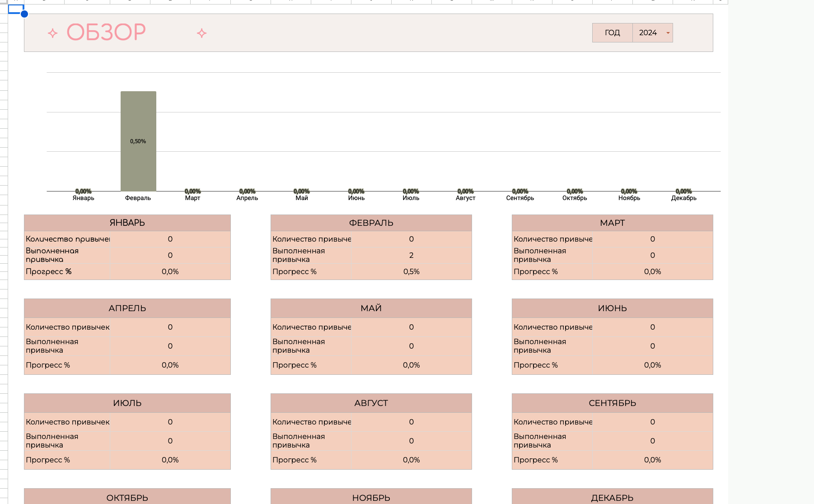Select the АВГУСТ header cell

tap(371, 403)
